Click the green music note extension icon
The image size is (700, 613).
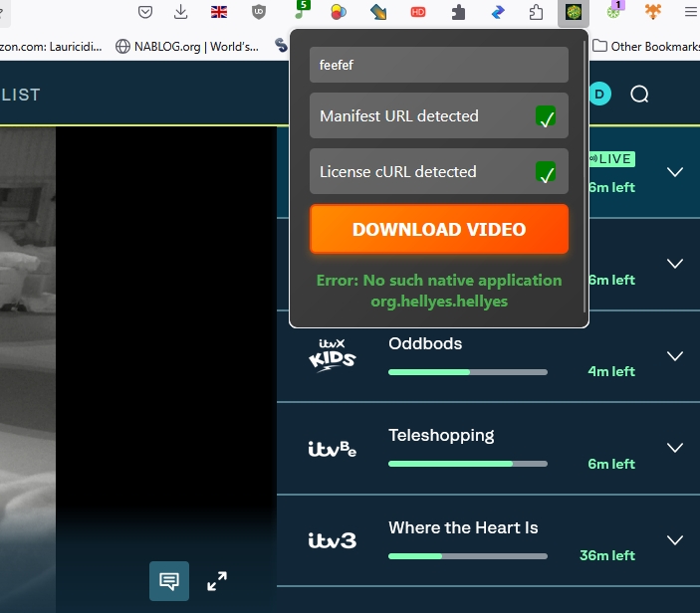point(302,11)
